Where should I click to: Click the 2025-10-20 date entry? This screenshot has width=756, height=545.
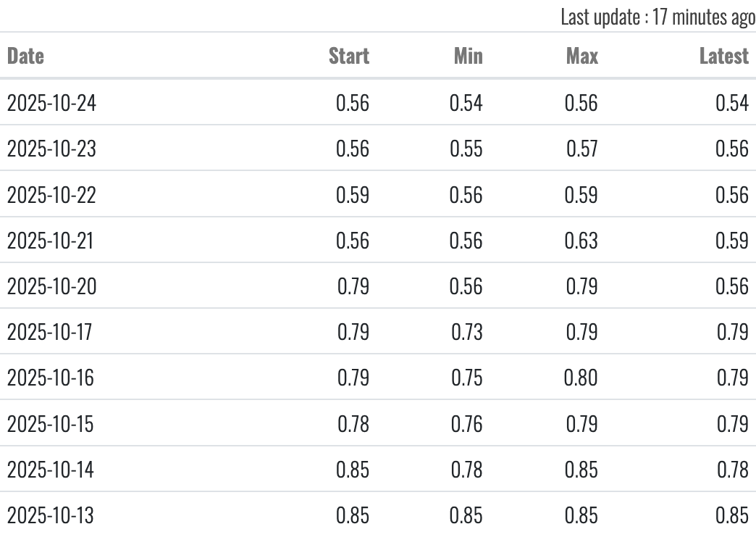51,287
